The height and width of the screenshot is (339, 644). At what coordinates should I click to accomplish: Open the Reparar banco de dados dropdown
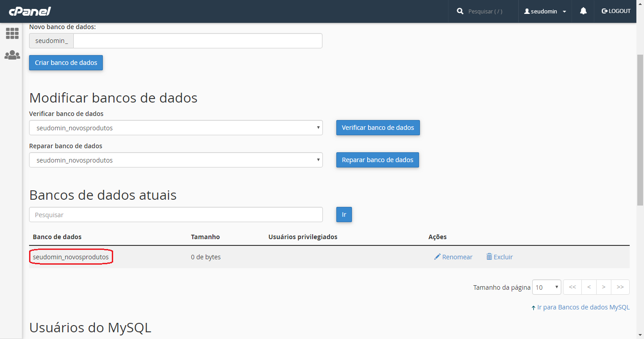click(x=176, y=160)
